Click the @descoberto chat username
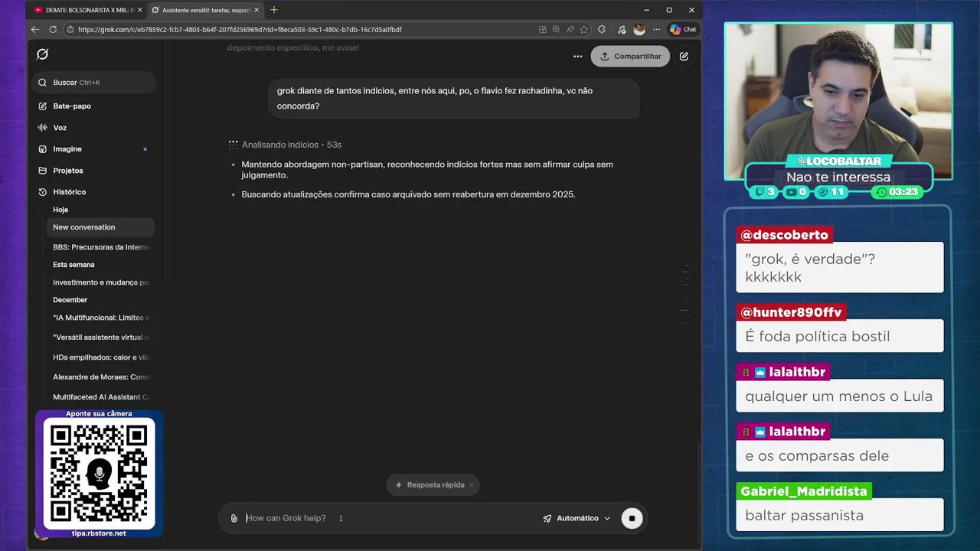The width and height of the screenshot is (980, 551). click(x=785, y=235)
